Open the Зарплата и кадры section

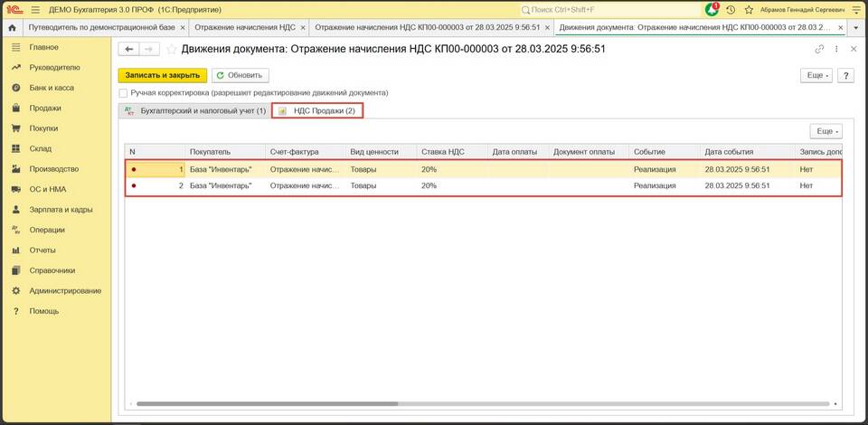tap(61, 209)
